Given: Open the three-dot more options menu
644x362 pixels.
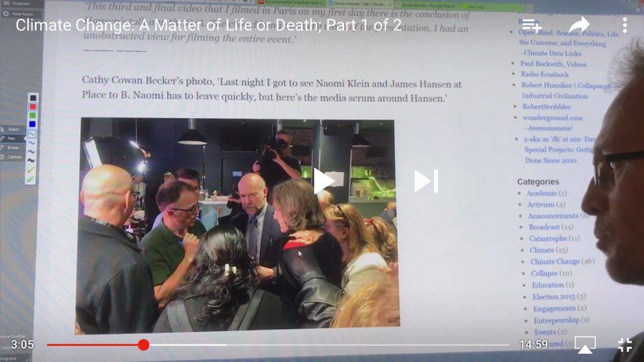Looking at the screenshot, I should (625, 26).
